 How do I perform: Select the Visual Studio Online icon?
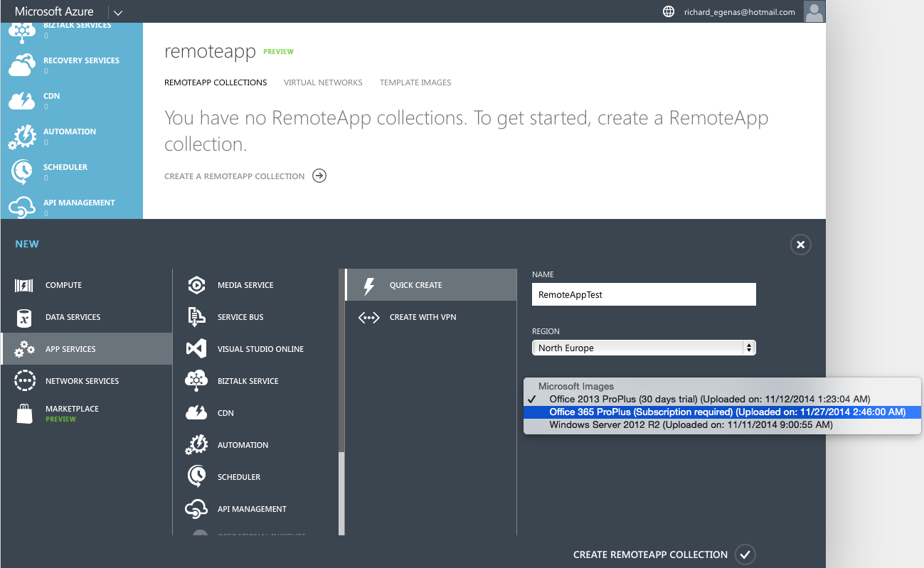(196, 349)
